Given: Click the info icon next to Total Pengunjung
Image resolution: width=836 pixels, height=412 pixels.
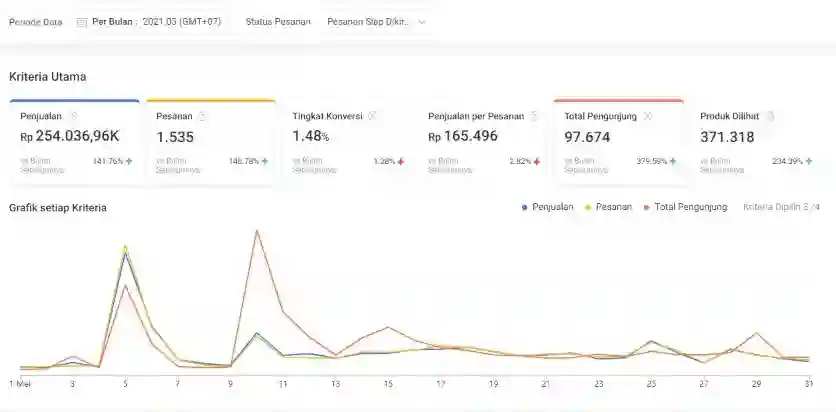Looking at the screenshot, I should [647, 116].
